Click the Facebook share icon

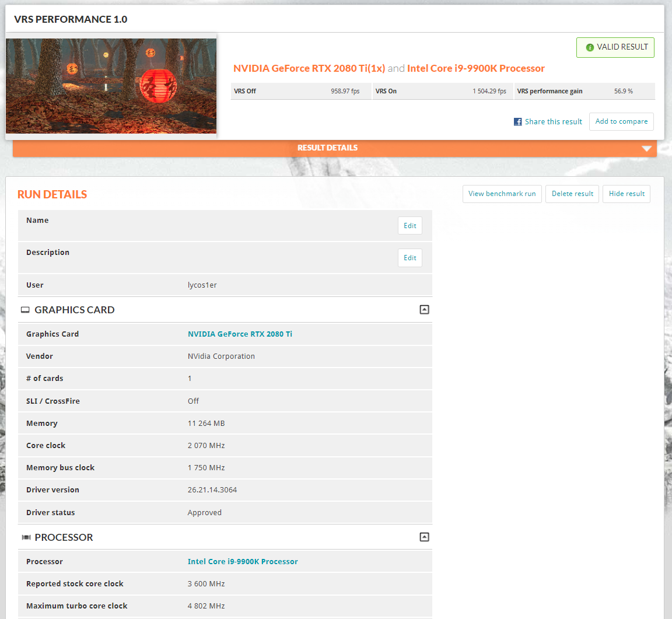(x=518, y=122)
